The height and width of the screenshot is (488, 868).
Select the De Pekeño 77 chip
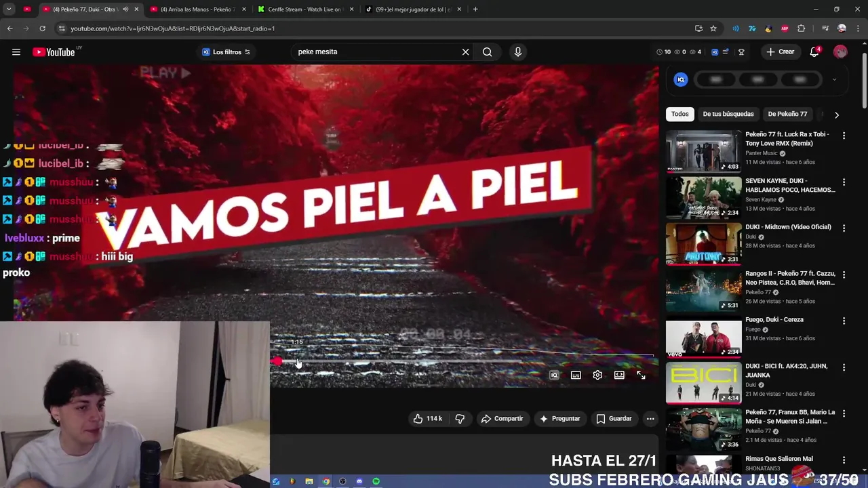pos(787,114)
